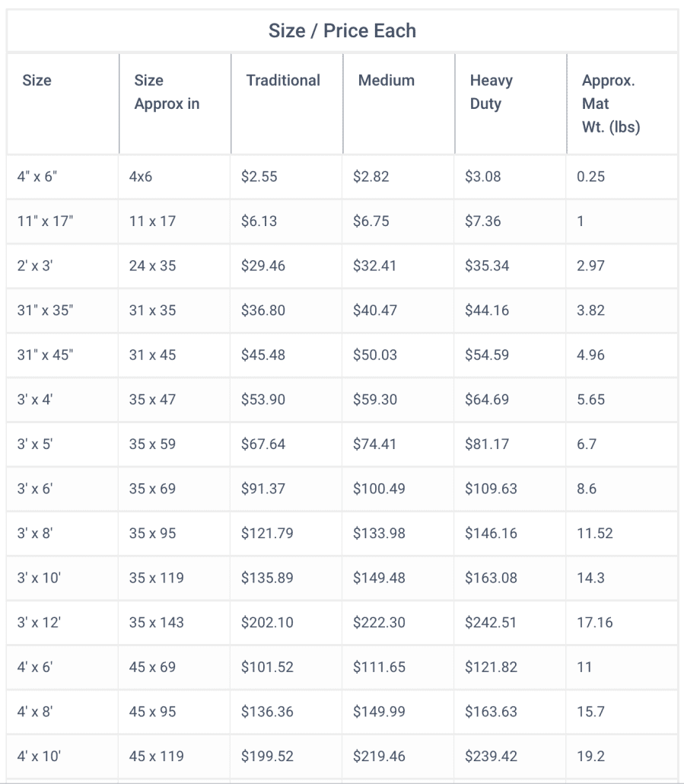
Task: Click the $109.63 Heavy Duty price
Action: coord(491,489)
